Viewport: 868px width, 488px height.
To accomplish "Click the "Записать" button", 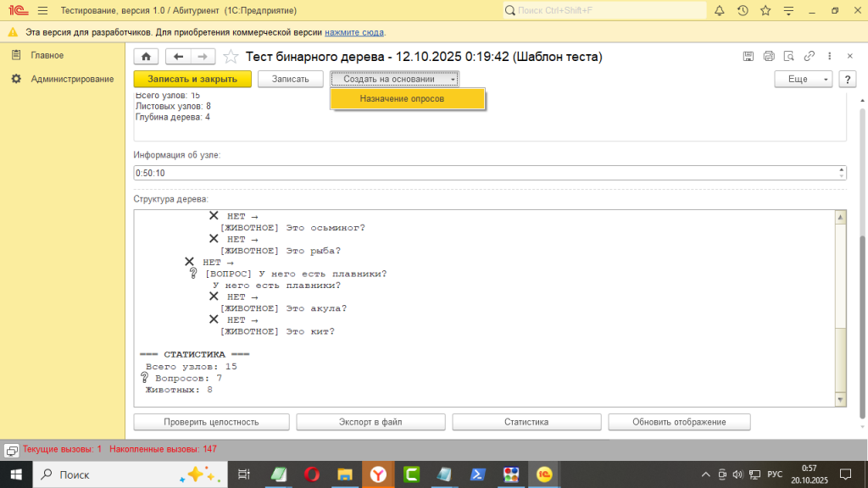I will (291, 79).
